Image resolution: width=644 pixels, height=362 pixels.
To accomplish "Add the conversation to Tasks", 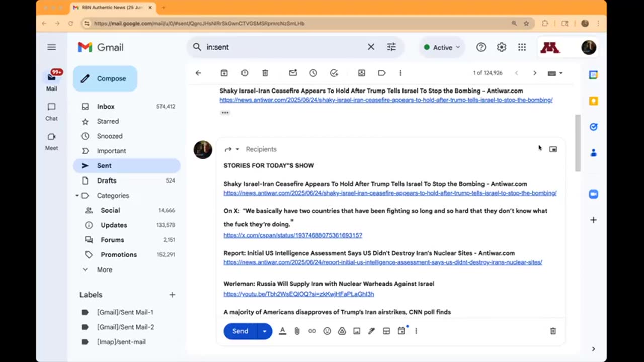I will [334, 73].
